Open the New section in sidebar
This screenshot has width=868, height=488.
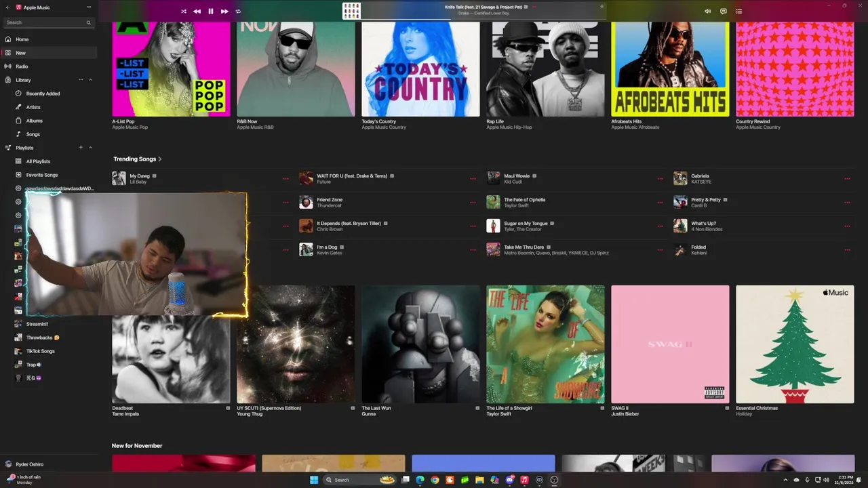pos(49,53)
